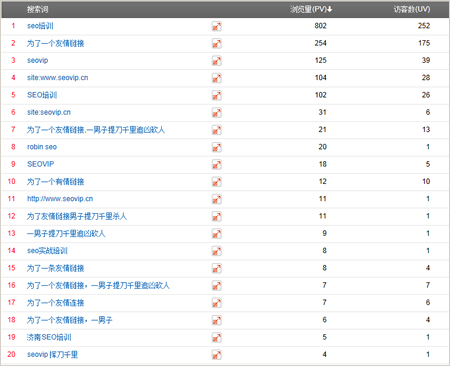Open trend icon in row 10
Image resolution: width=450 pixels, height=366 pixels.
(217, 182)
